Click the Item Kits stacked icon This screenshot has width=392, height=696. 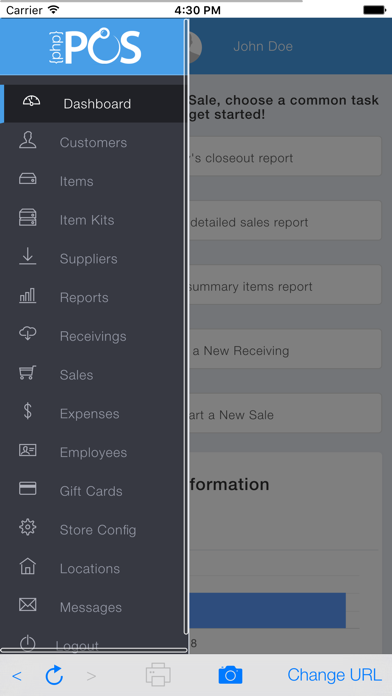tap(28, 218)
